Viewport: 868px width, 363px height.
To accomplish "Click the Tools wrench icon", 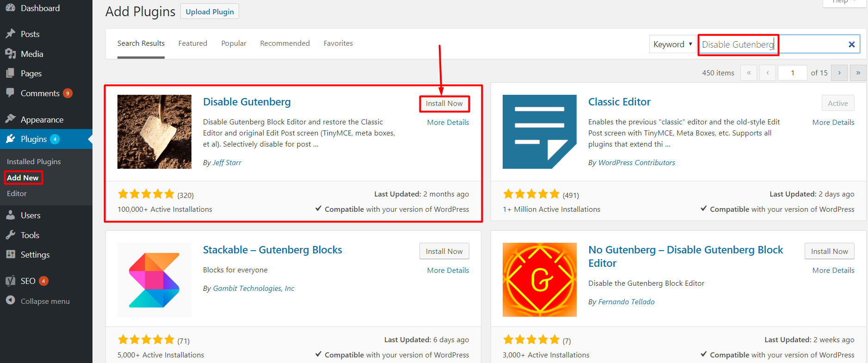I will [x=10, y=235].
